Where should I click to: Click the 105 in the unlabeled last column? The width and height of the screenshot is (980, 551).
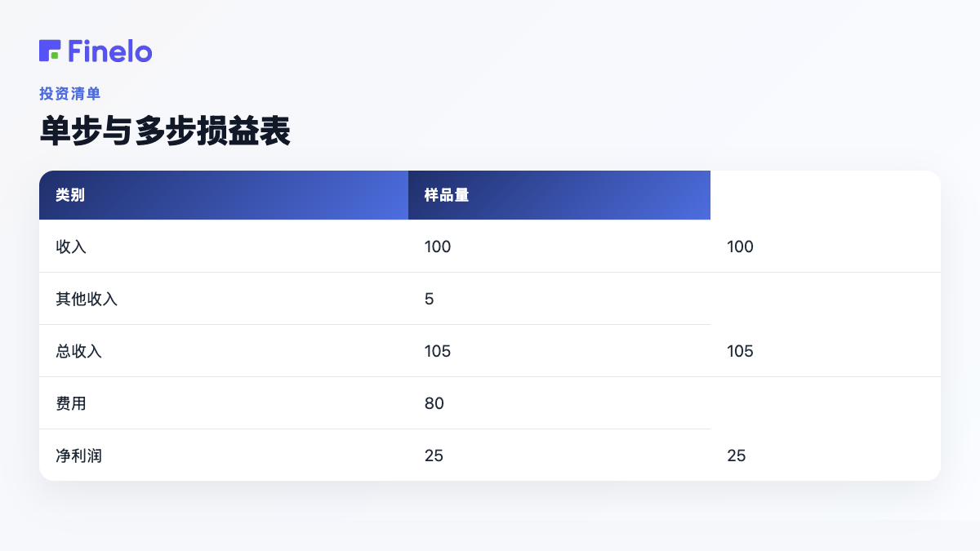pyautogui.click(x=740, y=351)
